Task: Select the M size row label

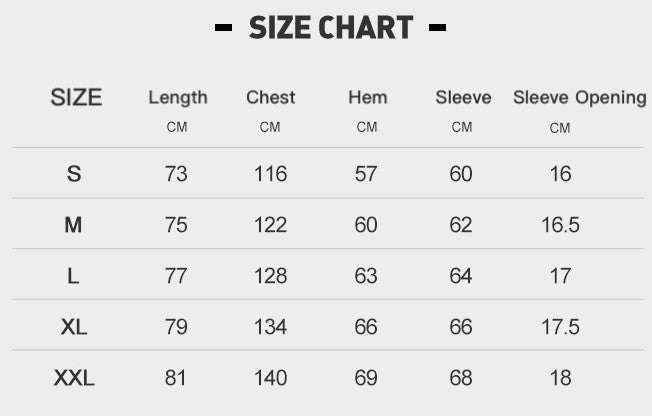Action: (74, 225)
